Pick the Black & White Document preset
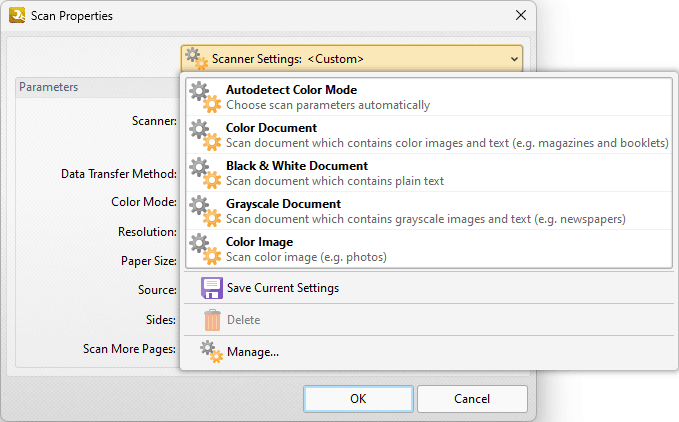 pos(429,173)
